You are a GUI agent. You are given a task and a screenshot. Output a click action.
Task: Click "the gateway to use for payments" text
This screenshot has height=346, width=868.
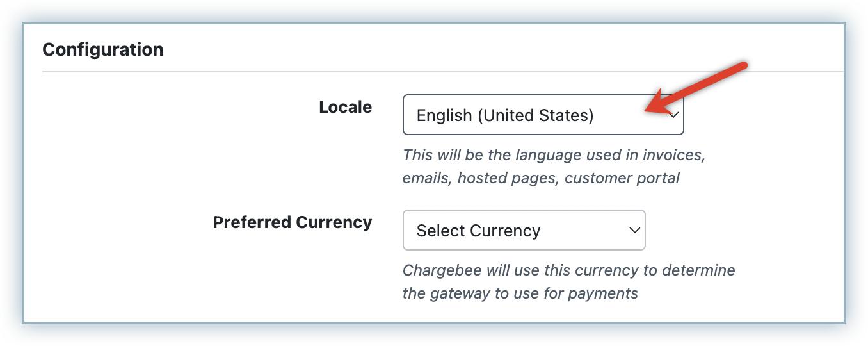click(520, 293)
